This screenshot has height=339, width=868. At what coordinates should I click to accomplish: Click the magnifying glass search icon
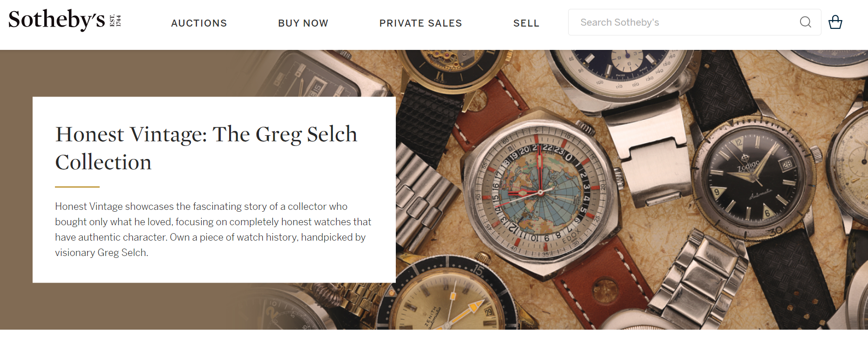tap(805, 22)
